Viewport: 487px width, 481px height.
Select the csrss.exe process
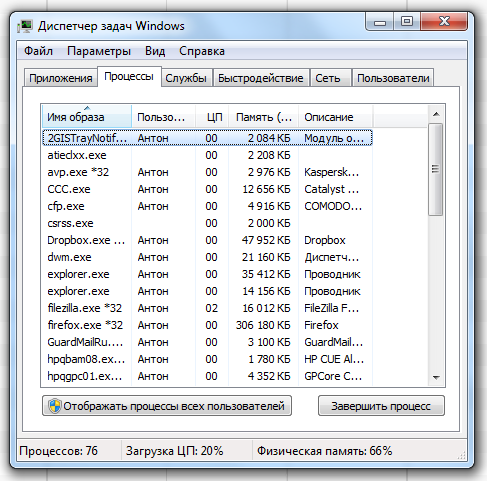(x=207, y=223)
